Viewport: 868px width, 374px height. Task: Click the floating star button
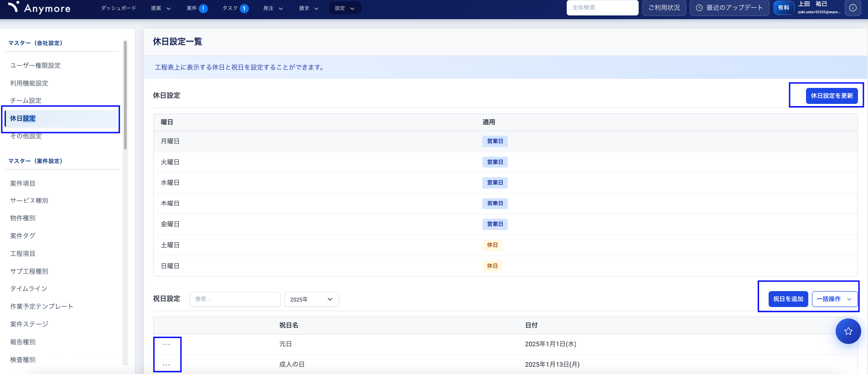coord(848,331)
